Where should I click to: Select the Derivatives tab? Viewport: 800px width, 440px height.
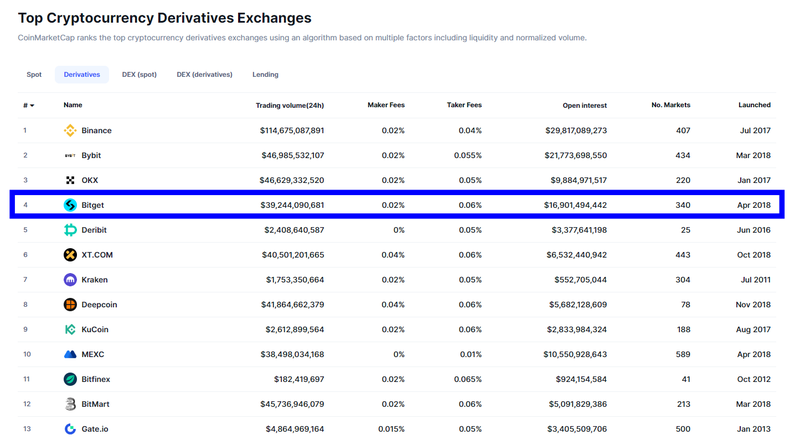tap(82, 75)
